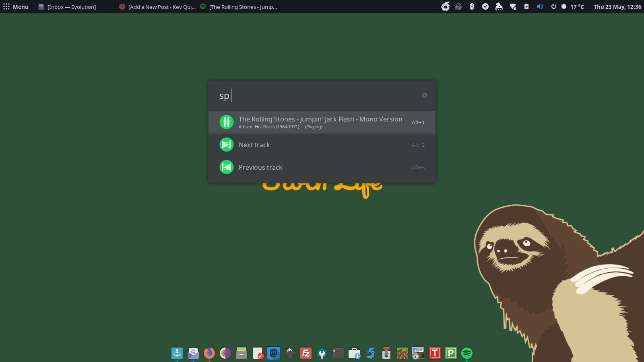
Task: Toggle the checkmark tray indicator
Action: coord(485,6)
